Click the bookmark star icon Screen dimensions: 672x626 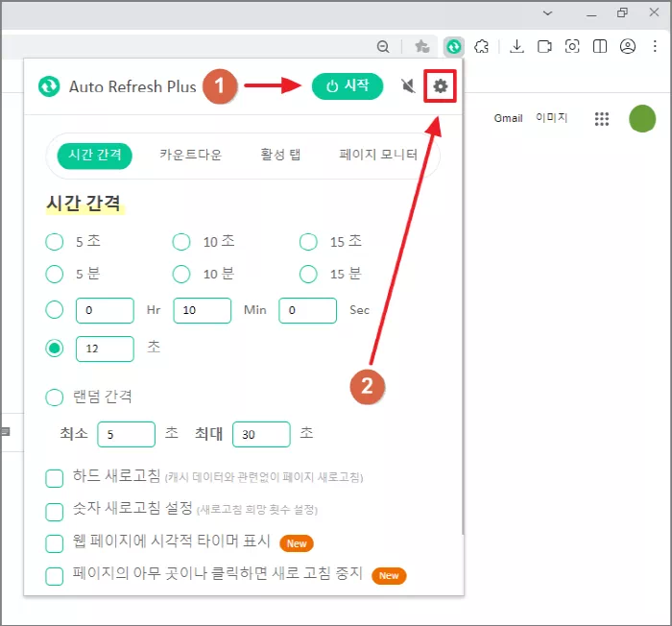(422, 46)
